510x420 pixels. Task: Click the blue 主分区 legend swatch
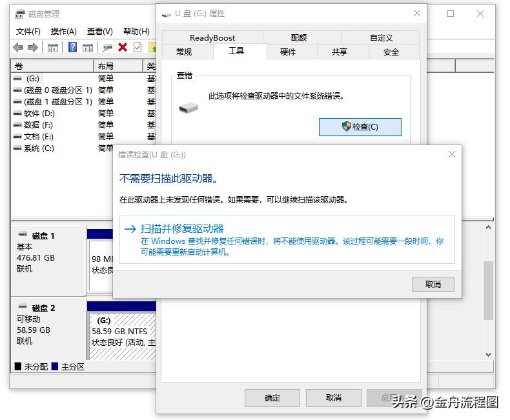tap(55, 366)
